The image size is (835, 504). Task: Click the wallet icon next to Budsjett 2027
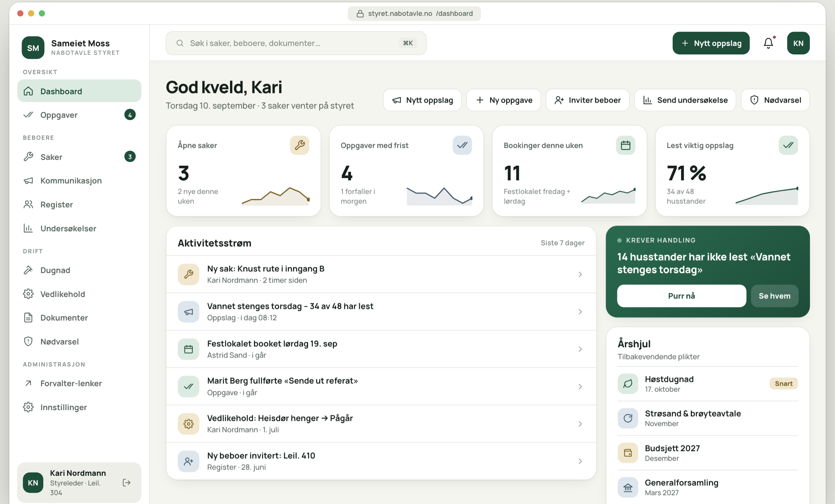628,453
